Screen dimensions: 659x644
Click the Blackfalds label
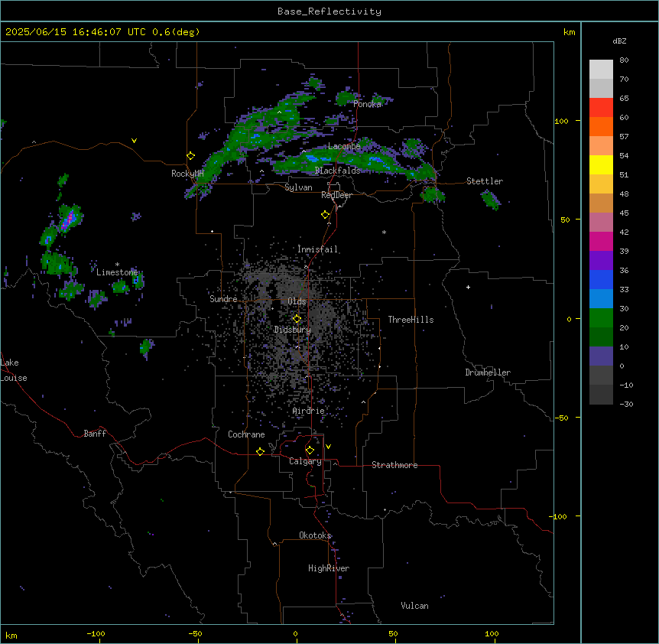coord(337,171)
